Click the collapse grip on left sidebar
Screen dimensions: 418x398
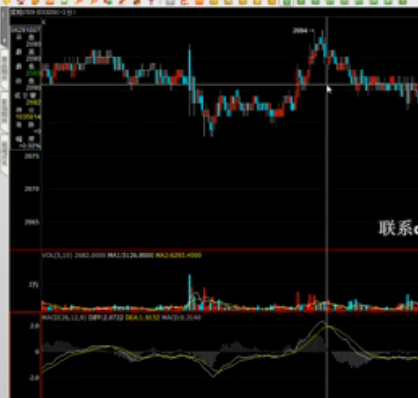[4, 28]
